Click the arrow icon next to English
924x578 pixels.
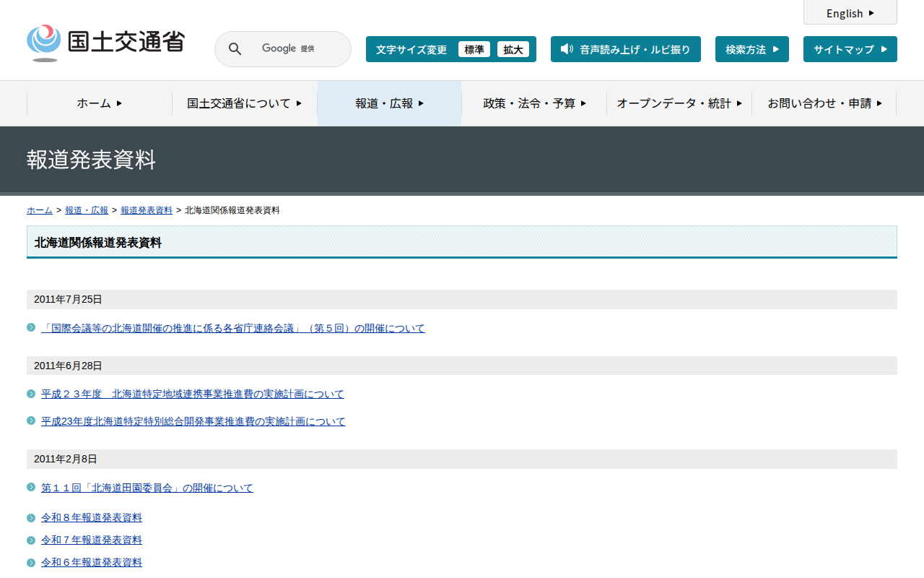tap(871, 13)
